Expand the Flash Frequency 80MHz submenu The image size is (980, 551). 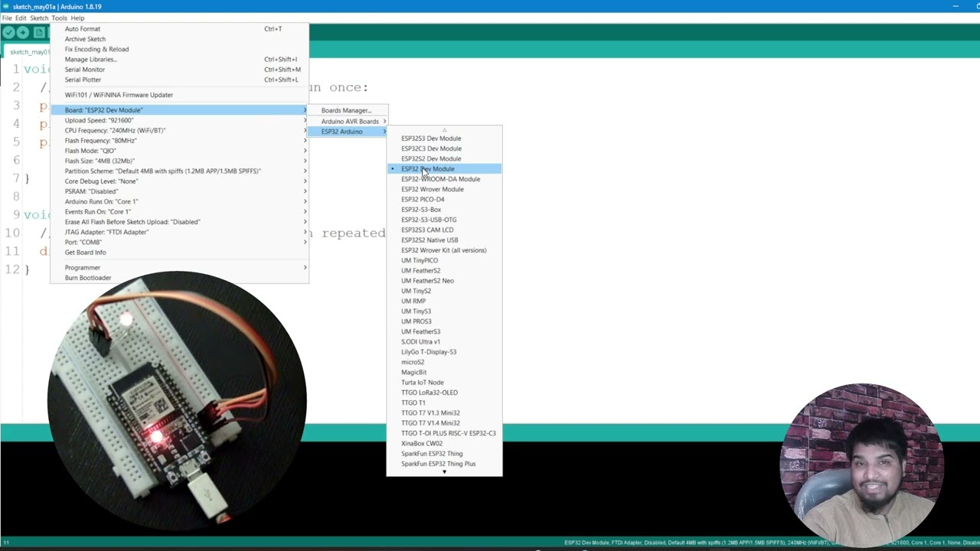pyautogui.click(x=180, y=141)
